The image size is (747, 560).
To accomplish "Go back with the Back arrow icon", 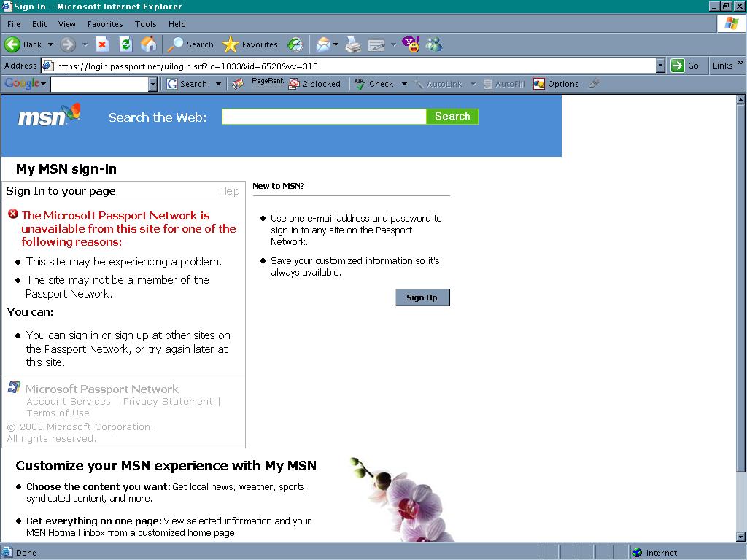I will [x=12, y=44].
